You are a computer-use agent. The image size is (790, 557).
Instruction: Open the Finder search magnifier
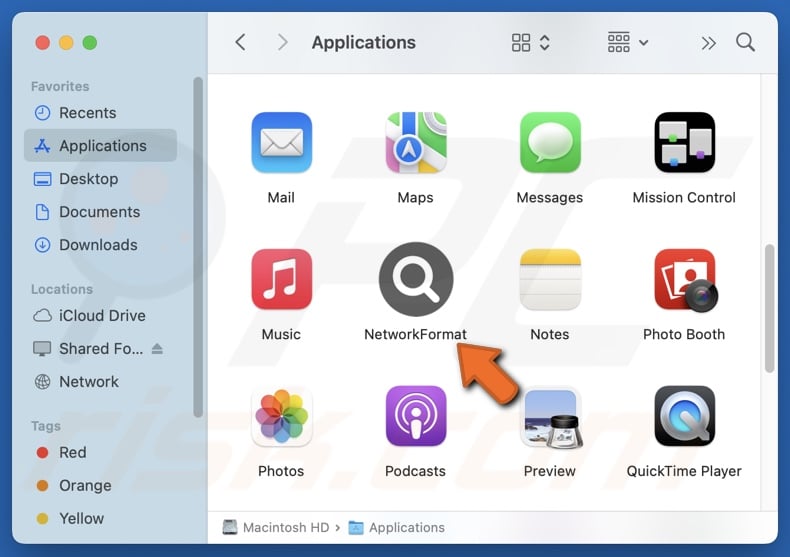[x=745, y=42]
